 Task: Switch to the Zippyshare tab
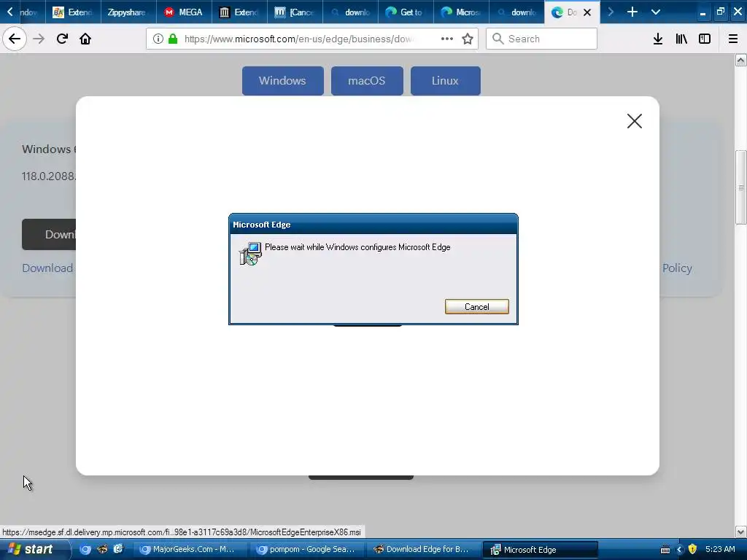[x=128, y=12]
